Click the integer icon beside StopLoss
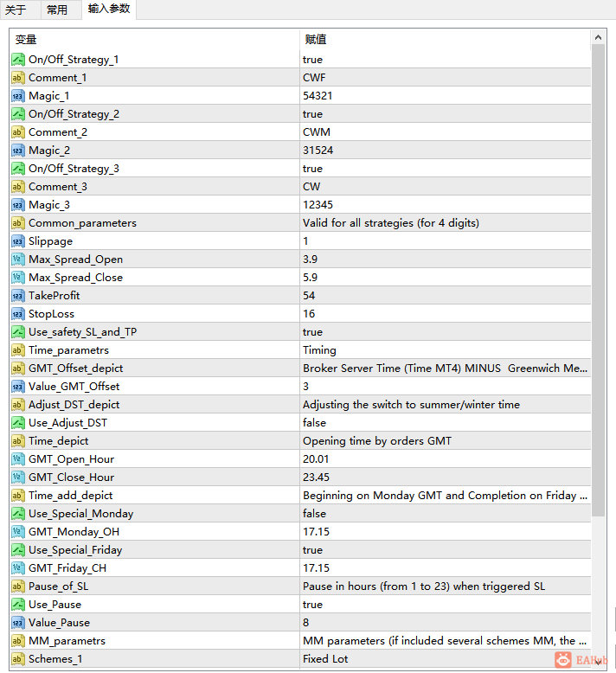Image resolution: width=616 pixels, height=673 pixels. pos(18,314)
